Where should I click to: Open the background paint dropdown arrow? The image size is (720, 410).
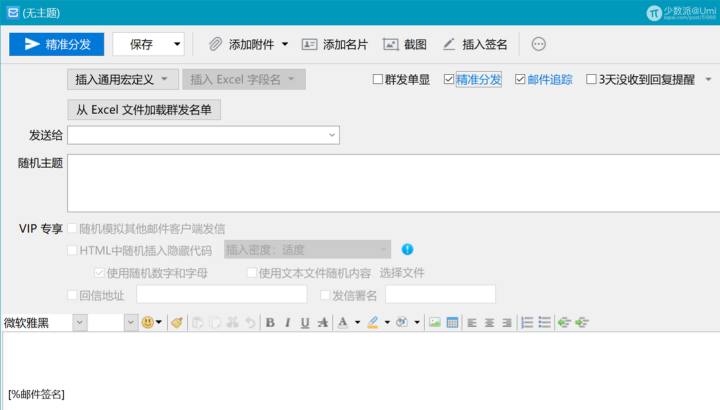tap(417, 323)
